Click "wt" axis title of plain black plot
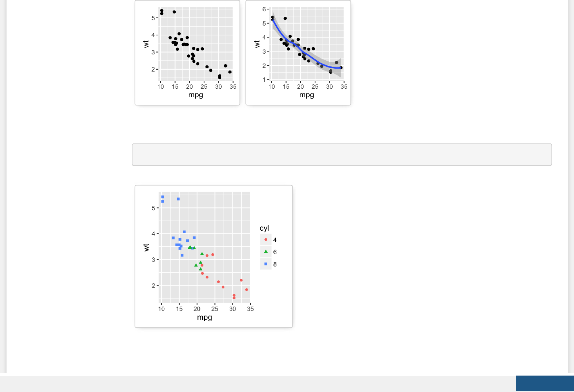Image resolution: width=574 pixels, height=392 pixels. click(146, 44)
